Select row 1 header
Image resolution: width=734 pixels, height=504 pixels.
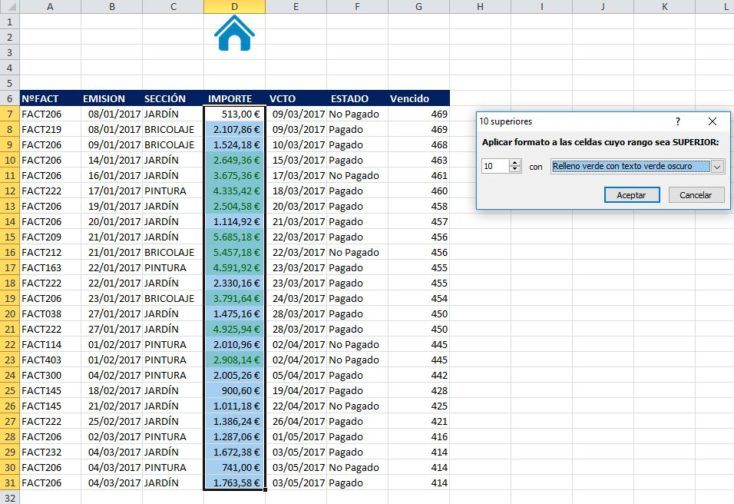[9, 22]
